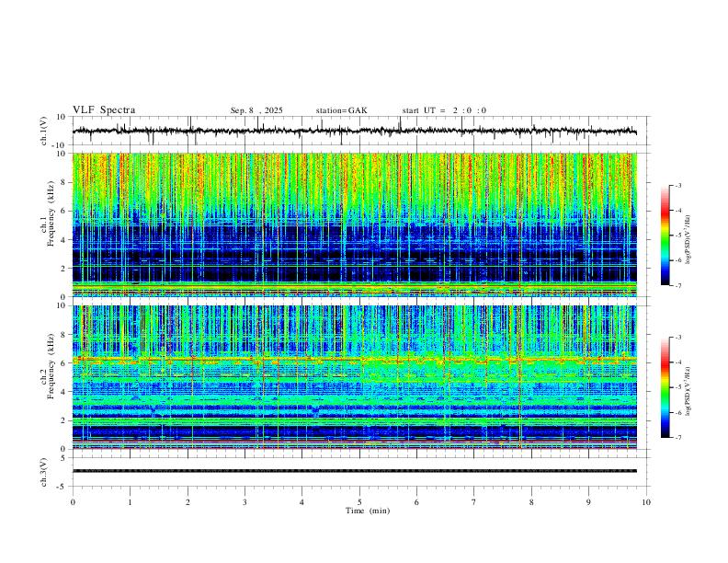Click the 4 kHz tick on ch.2 spectrogram axis

point(63,392)
